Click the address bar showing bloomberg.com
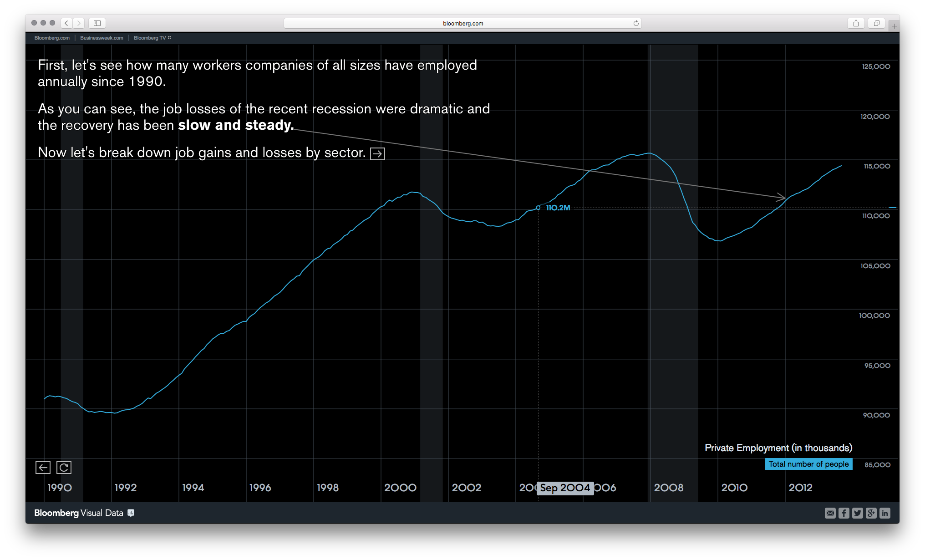 coord(462,23)
